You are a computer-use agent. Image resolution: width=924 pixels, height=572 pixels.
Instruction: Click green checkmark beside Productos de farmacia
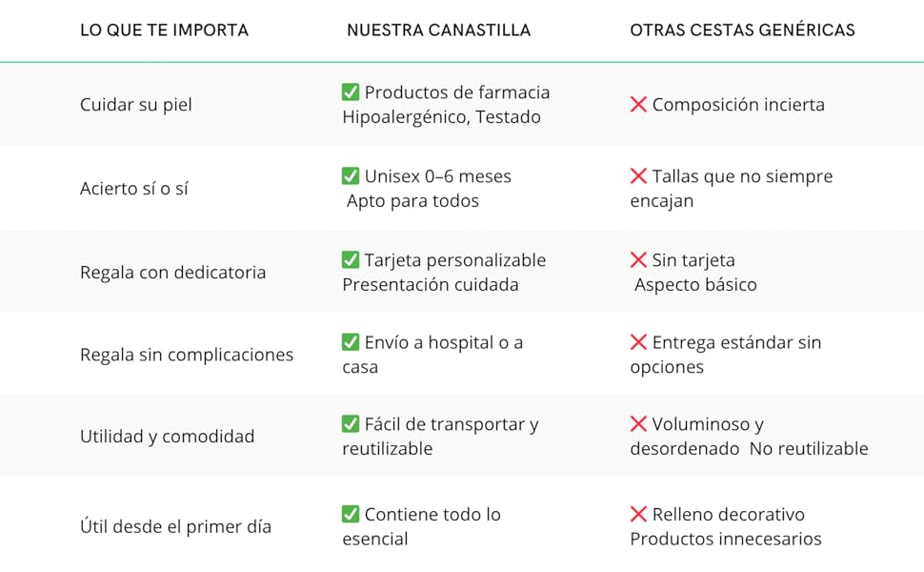pos(351,92)
